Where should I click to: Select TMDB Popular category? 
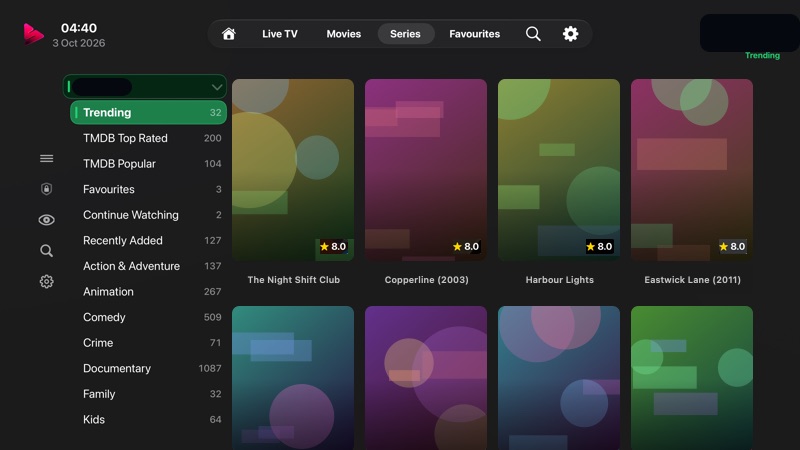[148, 163]
